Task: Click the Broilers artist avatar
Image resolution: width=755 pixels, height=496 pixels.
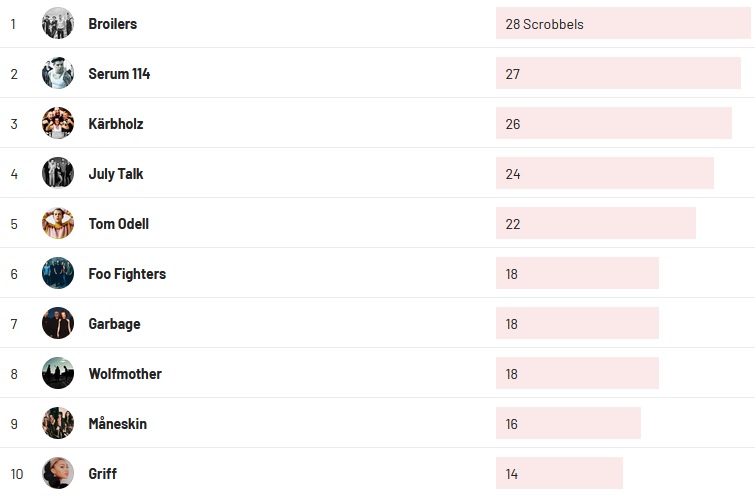Action: [x=58, y=23]
